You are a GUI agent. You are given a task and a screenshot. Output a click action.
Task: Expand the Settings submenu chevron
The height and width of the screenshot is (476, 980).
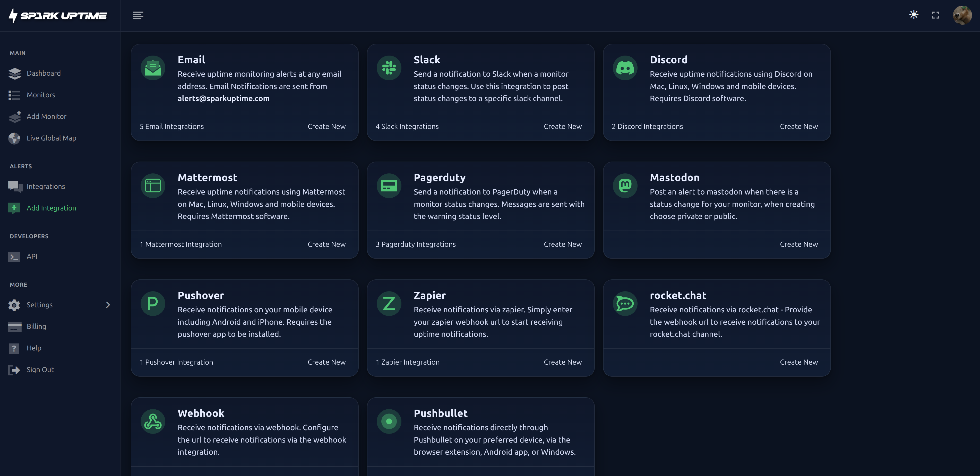[x=108, y=305]
